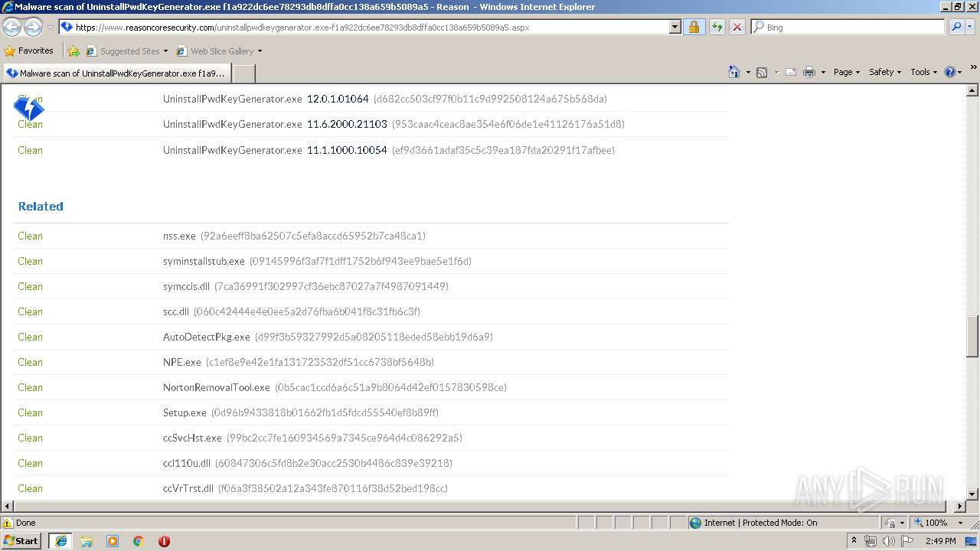Open Favorites star button
The height and width of the screenshot is (551, 980).
(28, 51)
